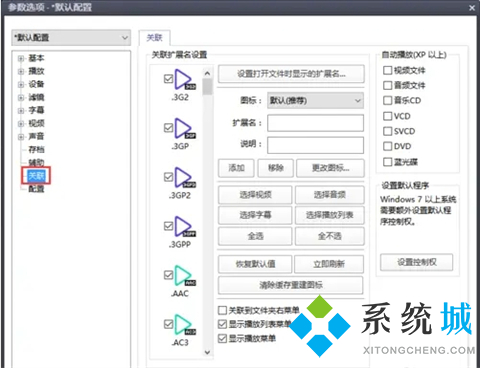Check 关联到文件夹右菜单 option

[222, 310]
